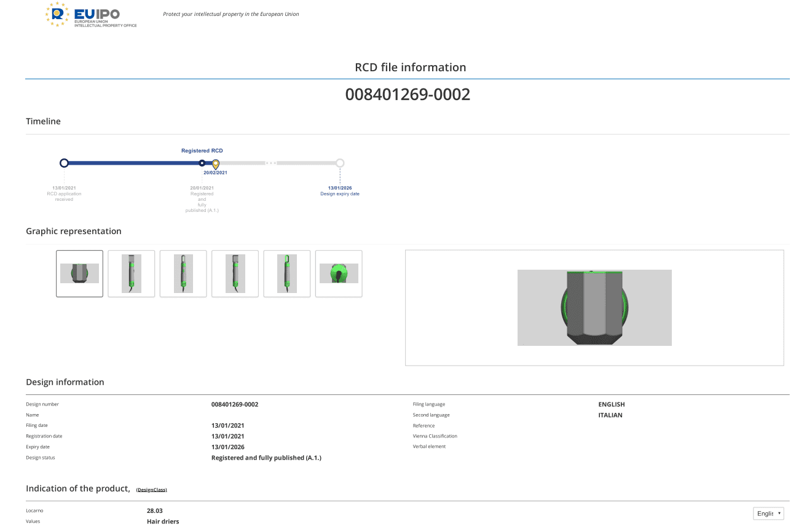Click the EUIPO logo
Viewport: 796px width, 532px height.
click(91, 15)
